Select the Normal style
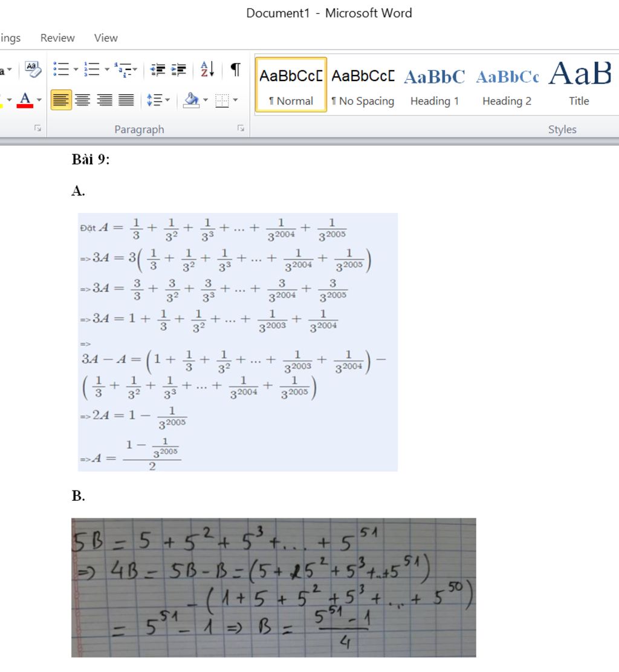Image resolution: width=619 pixels, height=672 pixels. click(291, 85)
